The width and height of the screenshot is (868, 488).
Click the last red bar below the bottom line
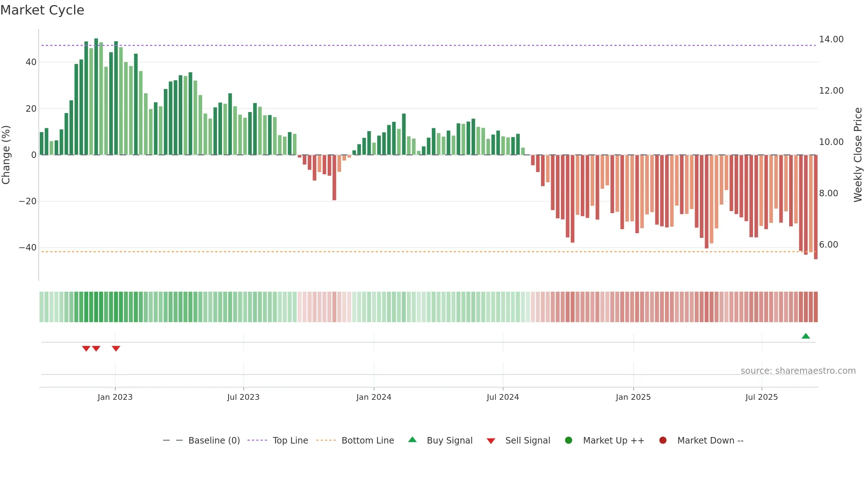coord(816,207)
